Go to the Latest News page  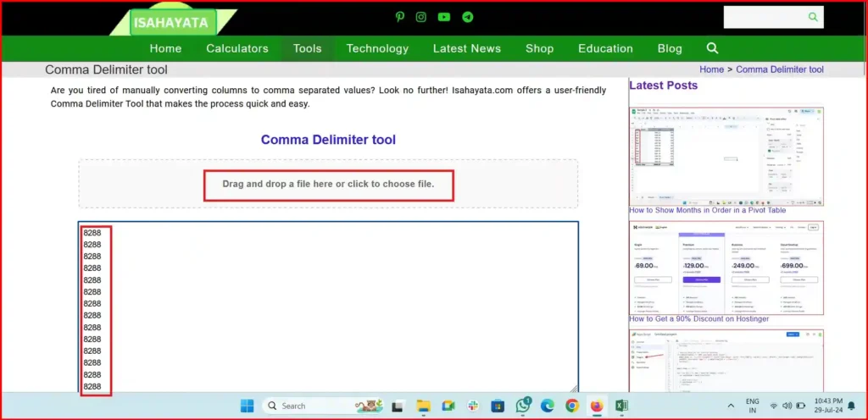coord(466,48)
